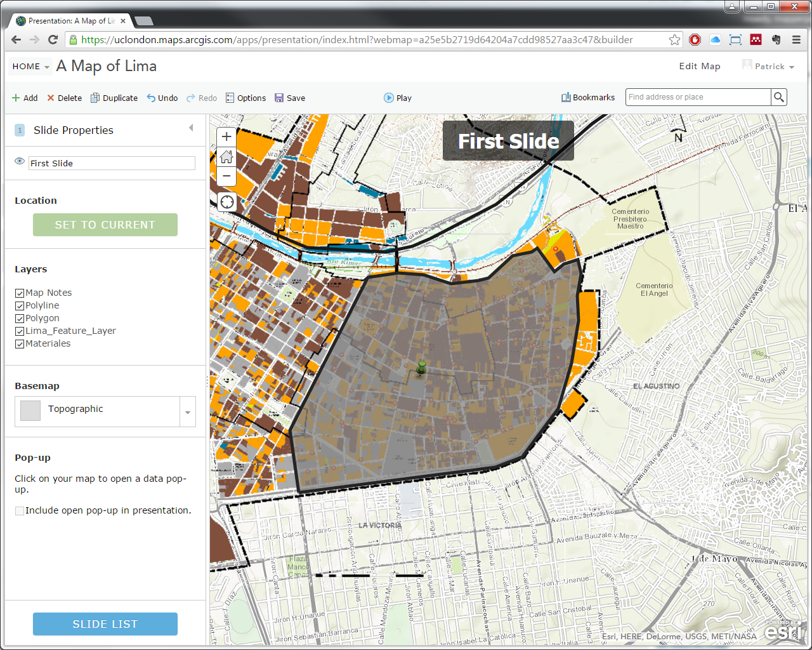Image resolution: width=812 pixels, height=650 pixels.
Task: Click the Edit Map link
Action: [x=699, y=66]
